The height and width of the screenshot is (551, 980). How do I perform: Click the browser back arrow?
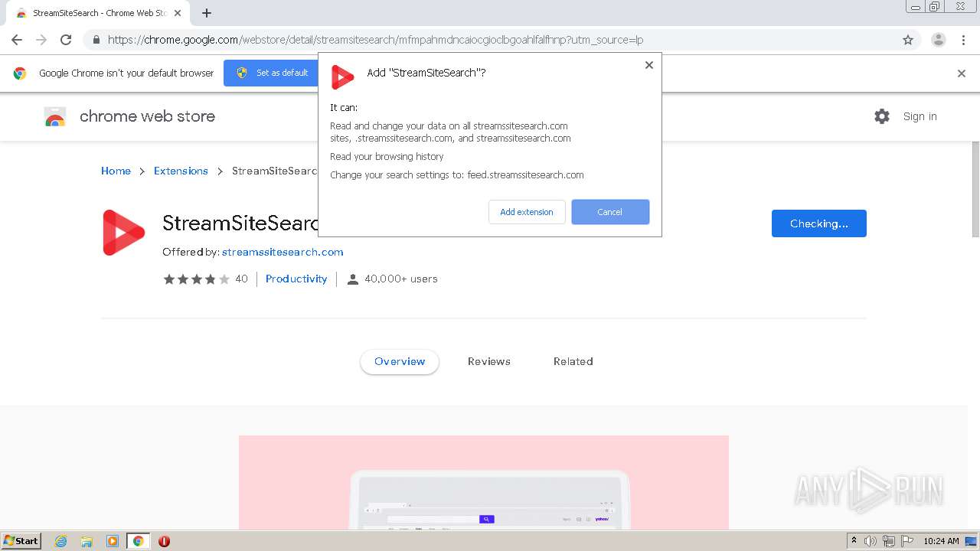tap(17, 40)
